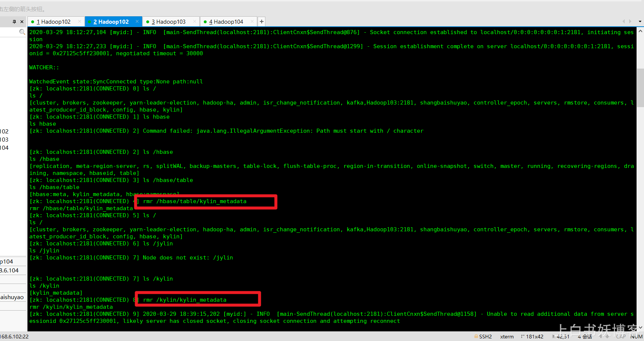Click the side panel entry ending '103'
The width and height of the screenshot is (644, 341).
4,139
